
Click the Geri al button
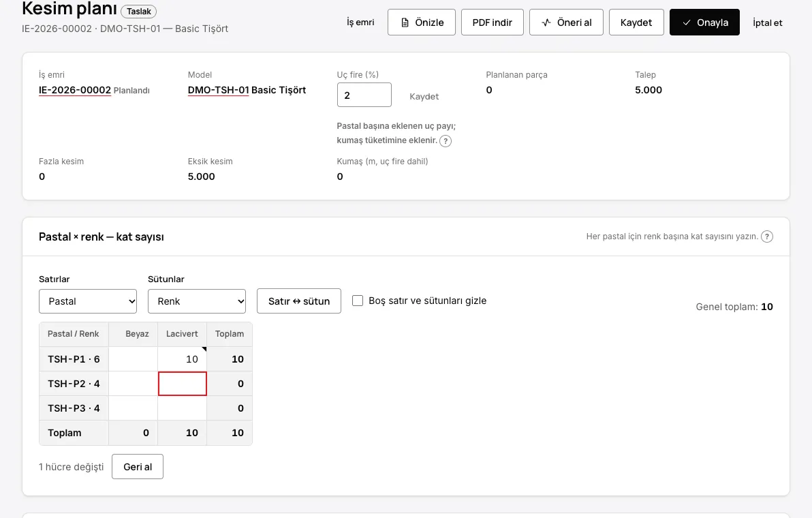(138, 467)
